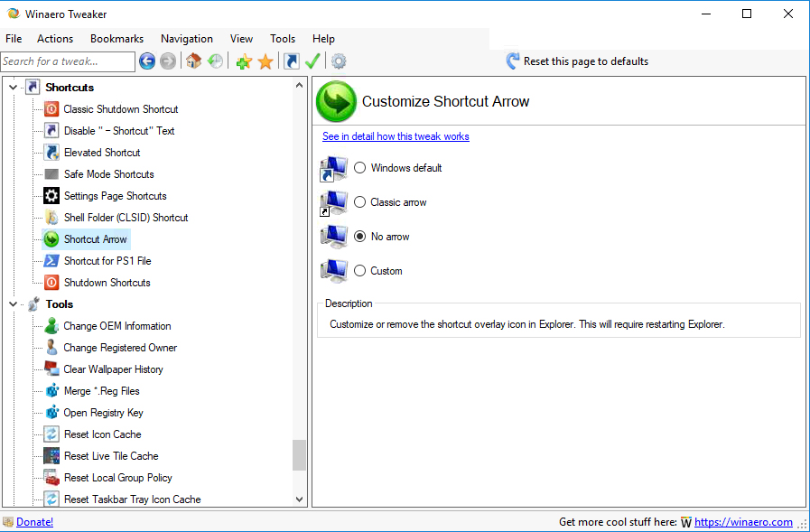Screen dimensions: 810x532
Task: Click the recent tweaks clock icon
Action: pos(215,61)
